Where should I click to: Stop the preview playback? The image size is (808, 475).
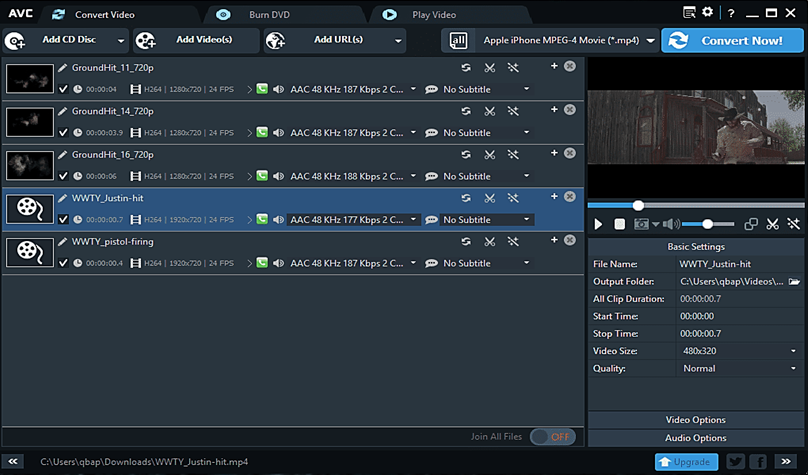click(x=619, y=224)
